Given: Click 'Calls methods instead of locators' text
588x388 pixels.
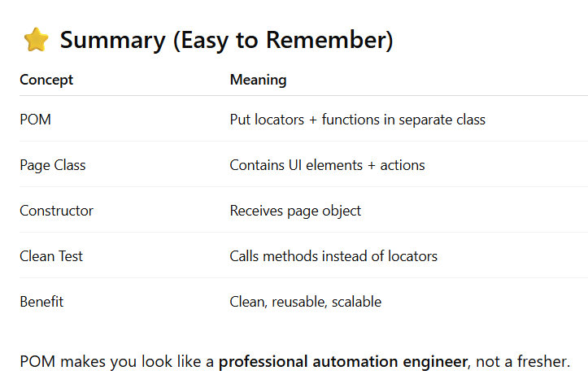Looking at the screenshot, I should pyautogui.click(x=333, y=256).
